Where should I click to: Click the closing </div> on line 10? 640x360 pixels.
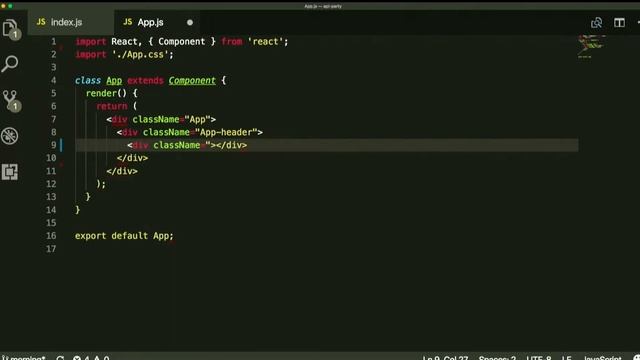coord(132,158)
